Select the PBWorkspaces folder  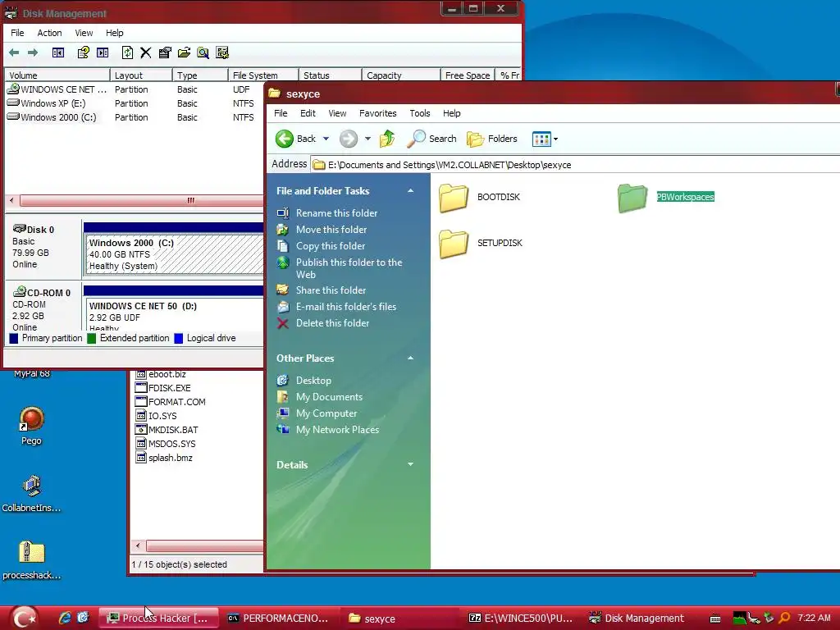(666, 198)
